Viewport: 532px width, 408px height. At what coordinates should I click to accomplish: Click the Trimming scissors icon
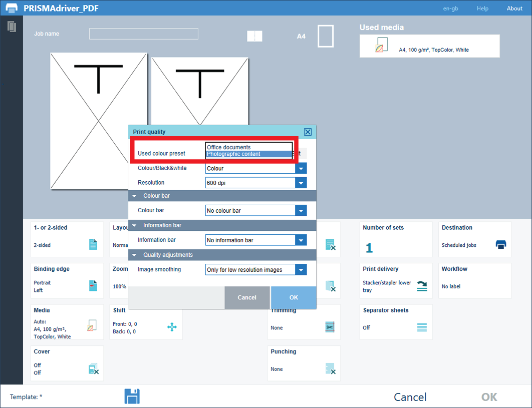329,327
